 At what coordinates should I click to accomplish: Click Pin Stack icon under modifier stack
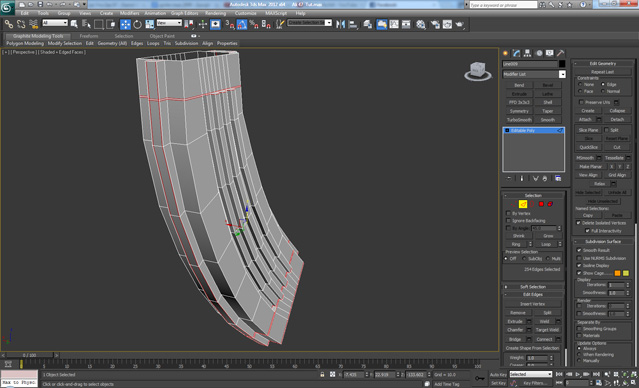[509, 179]
